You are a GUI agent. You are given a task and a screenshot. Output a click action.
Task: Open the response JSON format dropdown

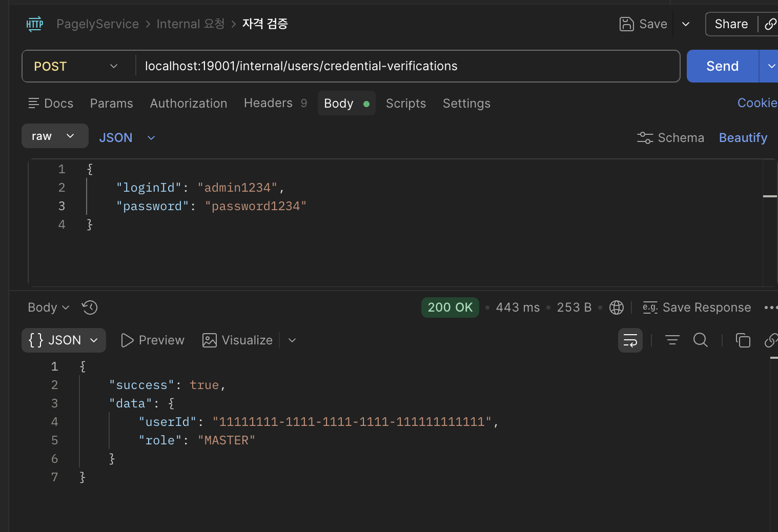(x=64, y=340)
